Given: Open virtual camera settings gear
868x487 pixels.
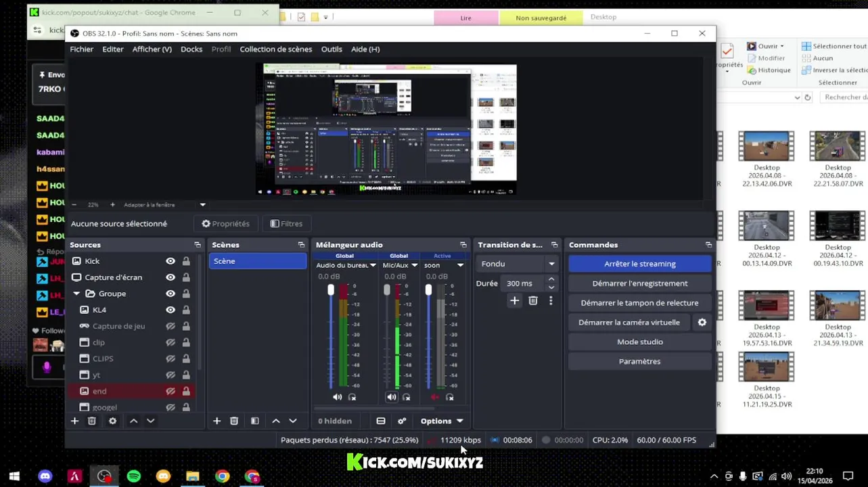Looking at the screenshot, I should click(702, 323).
